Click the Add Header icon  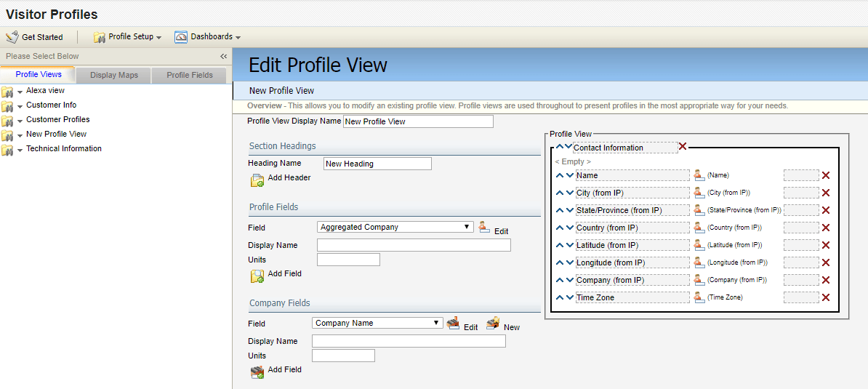(257, 180)
